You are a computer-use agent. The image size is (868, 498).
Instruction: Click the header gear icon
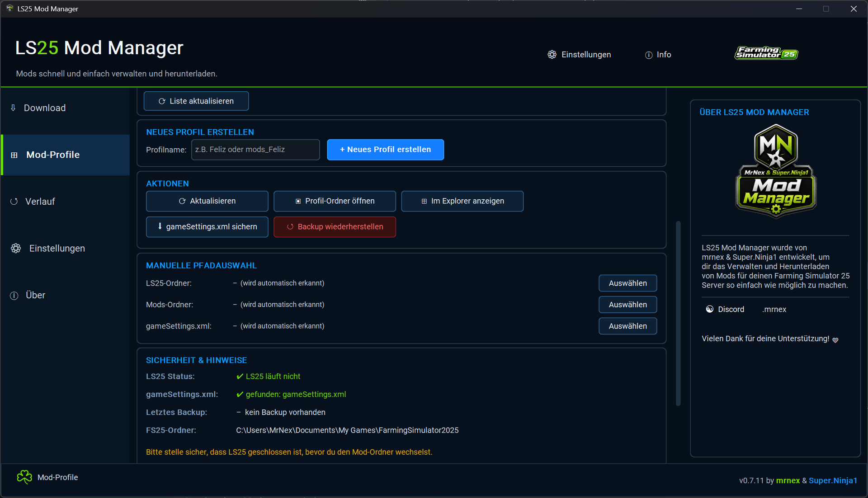coord(552,55)
